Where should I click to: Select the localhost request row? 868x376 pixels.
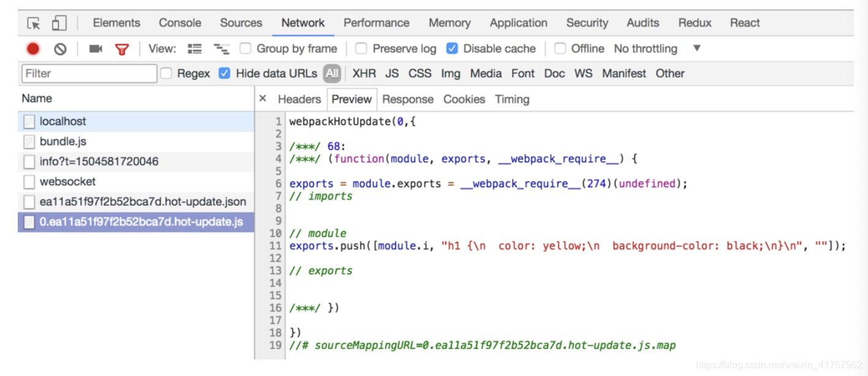pos(136,121)
